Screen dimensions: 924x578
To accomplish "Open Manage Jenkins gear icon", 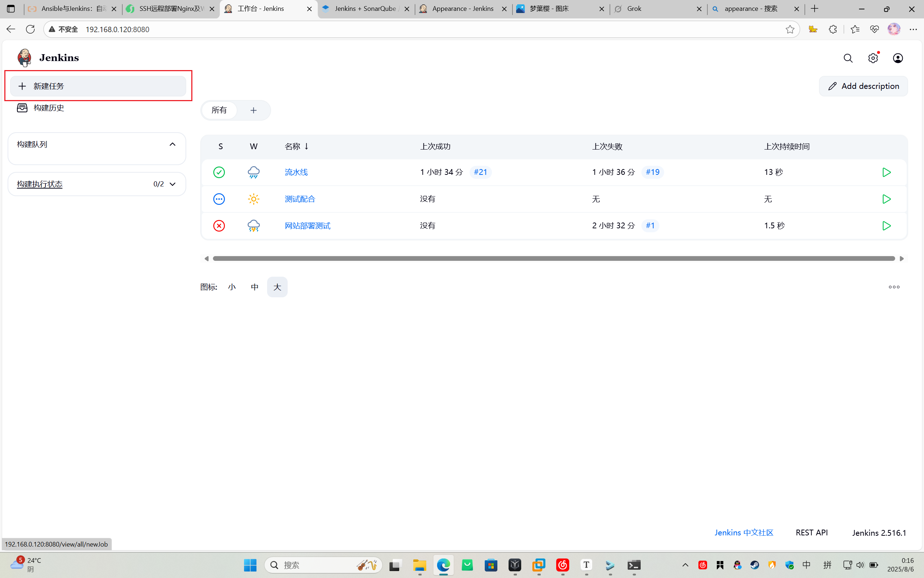I will coord(873,58).
